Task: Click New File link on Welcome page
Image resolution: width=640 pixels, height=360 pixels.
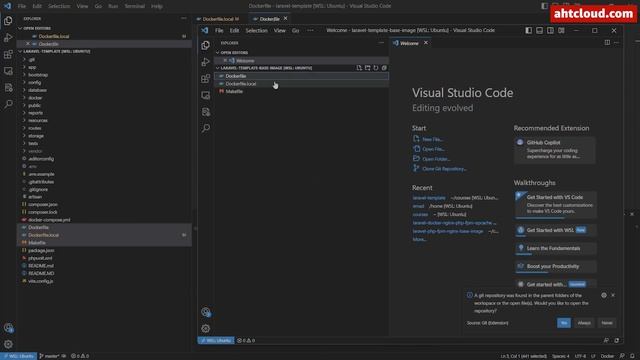Action: coord(432,140)
